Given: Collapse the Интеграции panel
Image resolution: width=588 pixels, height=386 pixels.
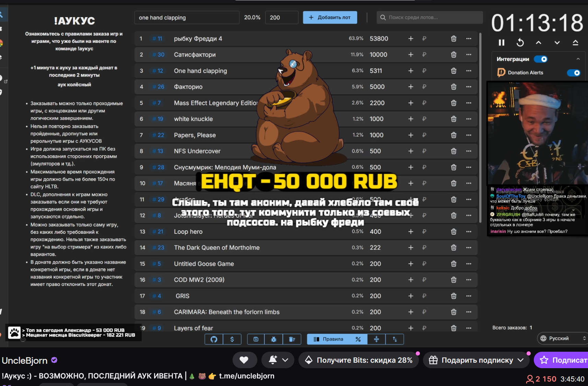Looking at the screenshot, I should tap(578, 59).
